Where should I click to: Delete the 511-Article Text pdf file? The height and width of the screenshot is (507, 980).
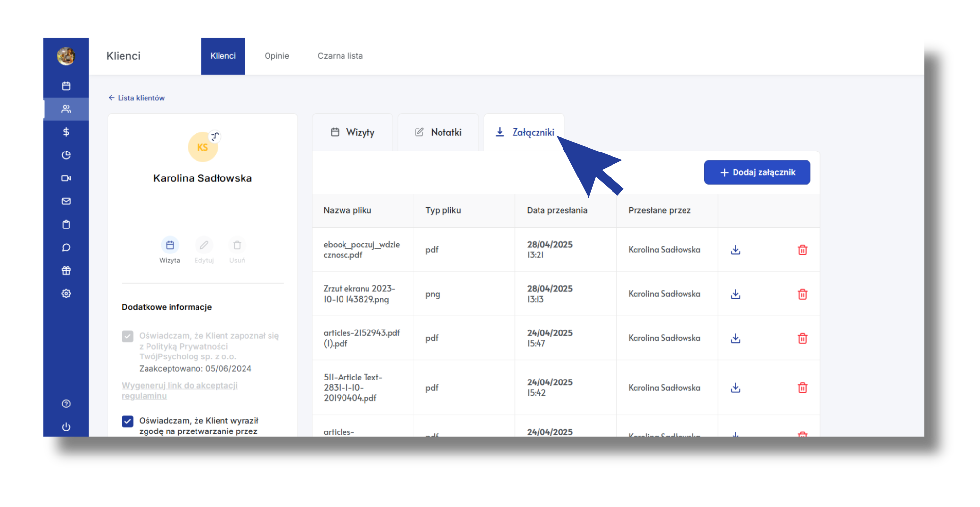click(802, 388)
